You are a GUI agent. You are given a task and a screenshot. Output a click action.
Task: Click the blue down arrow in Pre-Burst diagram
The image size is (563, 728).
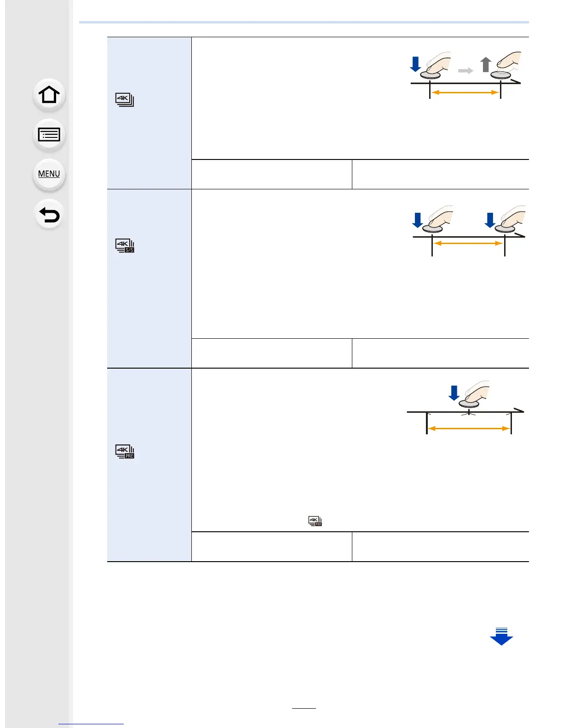click(454, 393)
